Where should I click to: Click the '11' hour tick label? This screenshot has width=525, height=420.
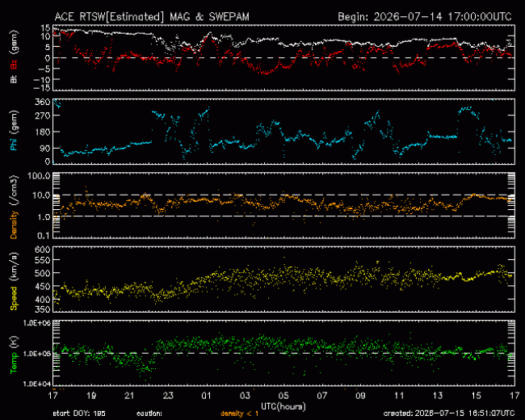[x=399, y=396]
